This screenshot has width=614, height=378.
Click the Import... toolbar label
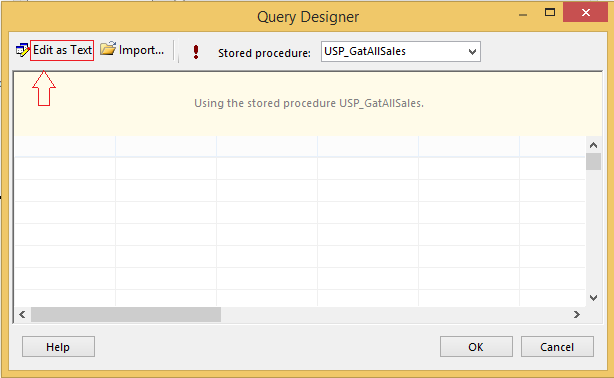[x=141, y=50]
